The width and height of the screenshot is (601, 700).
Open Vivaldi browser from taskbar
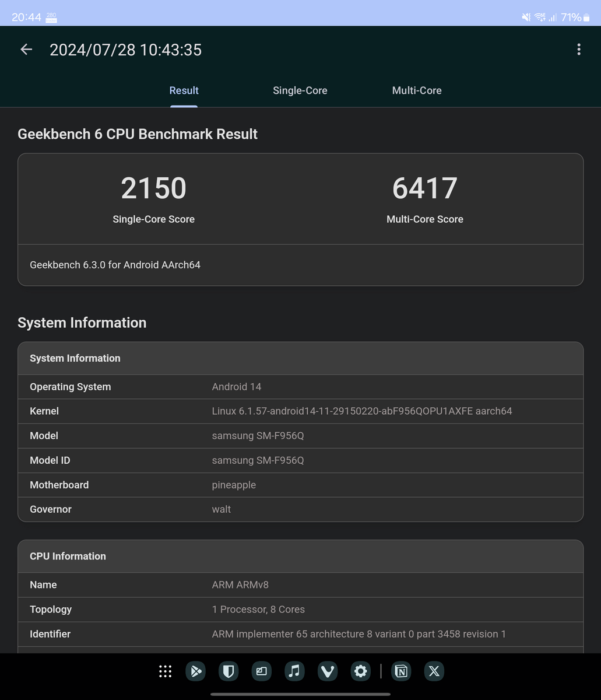point(328,671)
